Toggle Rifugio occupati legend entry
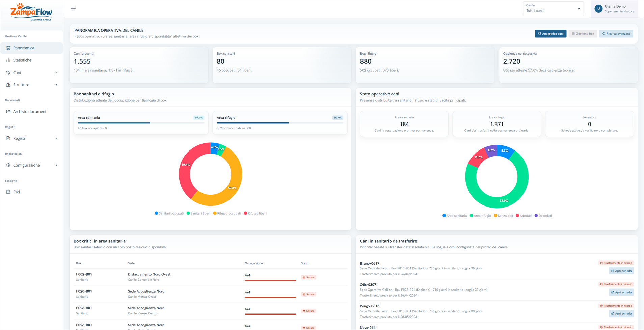 [227, 213]
